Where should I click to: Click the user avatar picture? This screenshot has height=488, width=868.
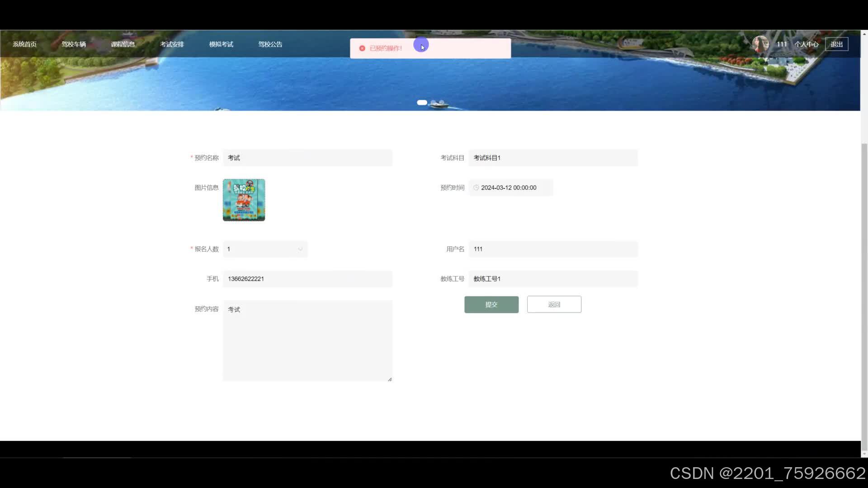(760, 44)
